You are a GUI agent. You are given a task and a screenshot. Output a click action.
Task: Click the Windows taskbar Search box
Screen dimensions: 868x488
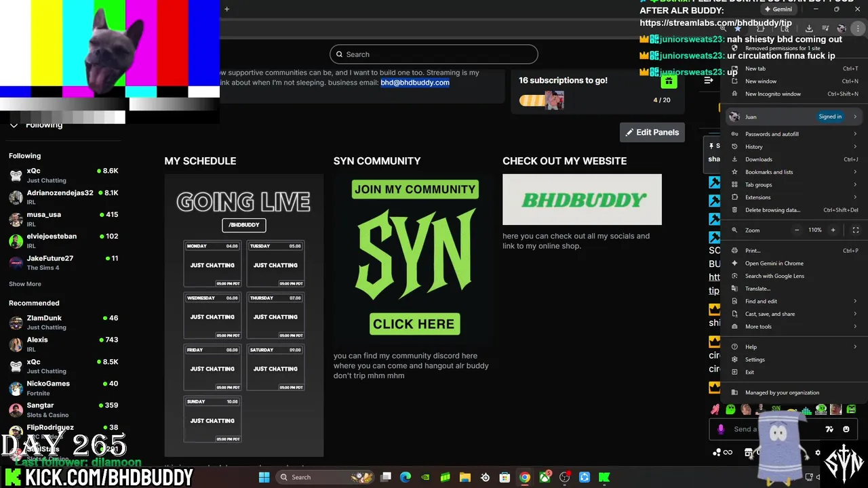pos(325,477)
